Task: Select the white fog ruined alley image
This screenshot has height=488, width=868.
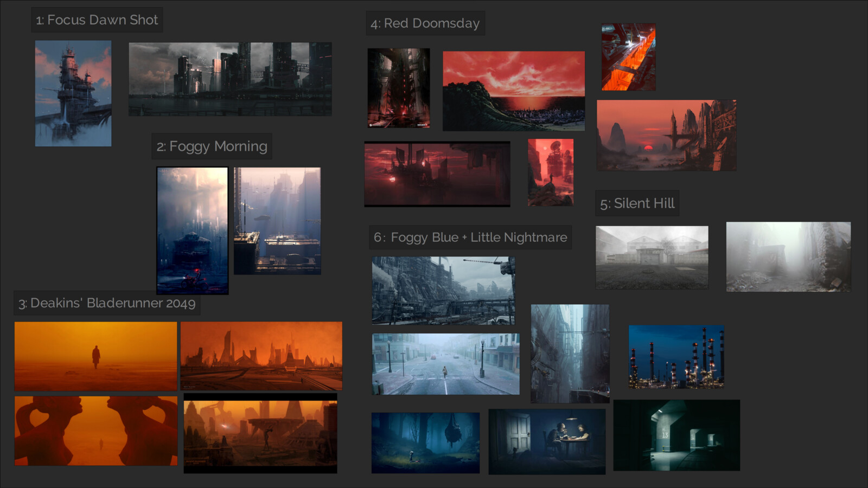Action: coord(788,256)
